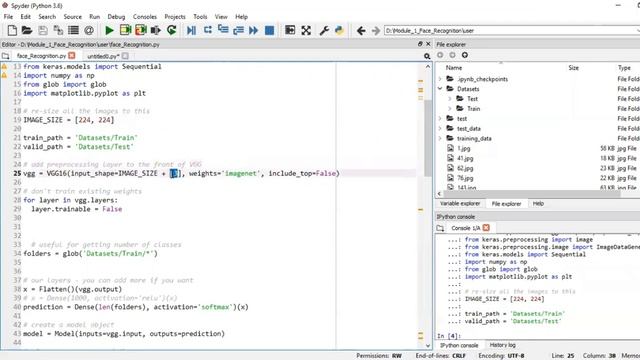Toggle fullscreen mode icon
The image size is (640, 360).
click(x=306, y=30)
